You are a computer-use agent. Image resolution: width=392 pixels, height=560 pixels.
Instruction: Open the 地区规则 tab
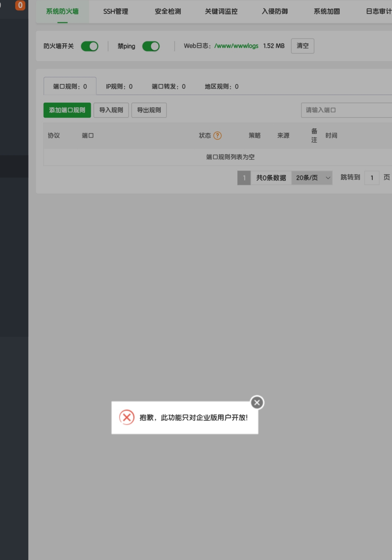(x=221, y=87)
